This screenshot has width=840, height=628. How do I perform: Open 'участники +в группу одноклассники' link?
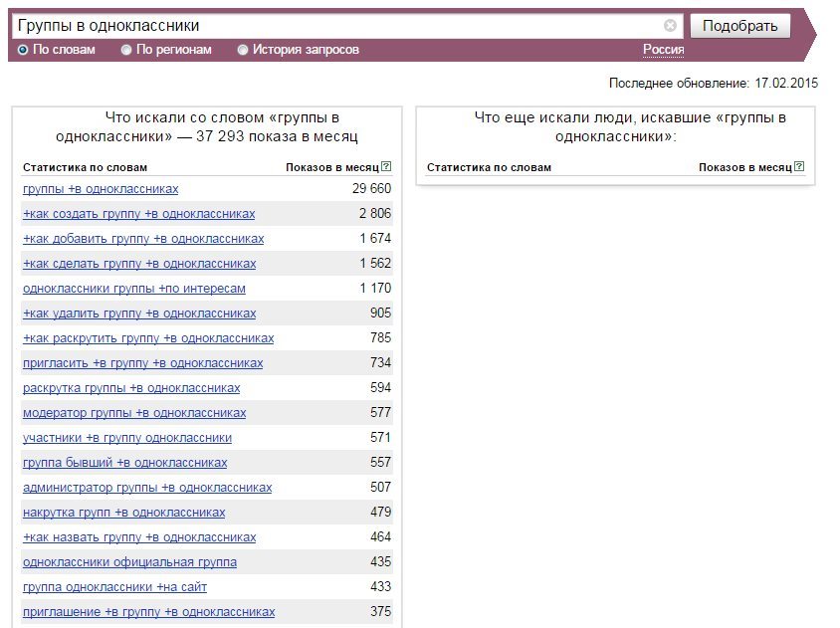point(127,438)
